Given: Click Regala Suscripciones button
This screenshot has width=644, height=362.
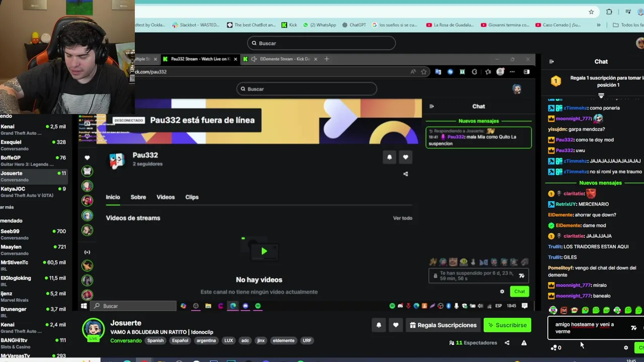Looking at the screenshot, I should click(443, 325).
